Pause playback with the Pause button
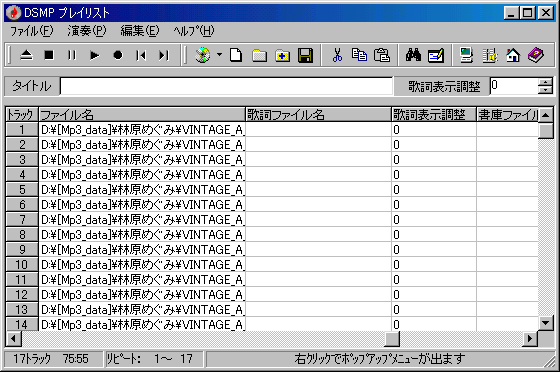Viewport: 560px width, 372px height. (72, 55)
